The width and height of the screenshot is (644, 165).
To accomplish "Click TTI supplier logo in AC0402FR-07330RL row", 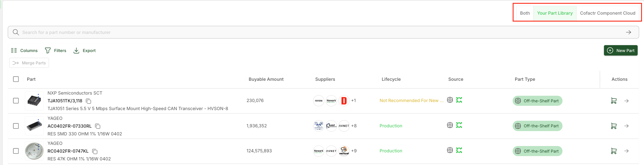I will pyautogui.click(x=319, y=126).
